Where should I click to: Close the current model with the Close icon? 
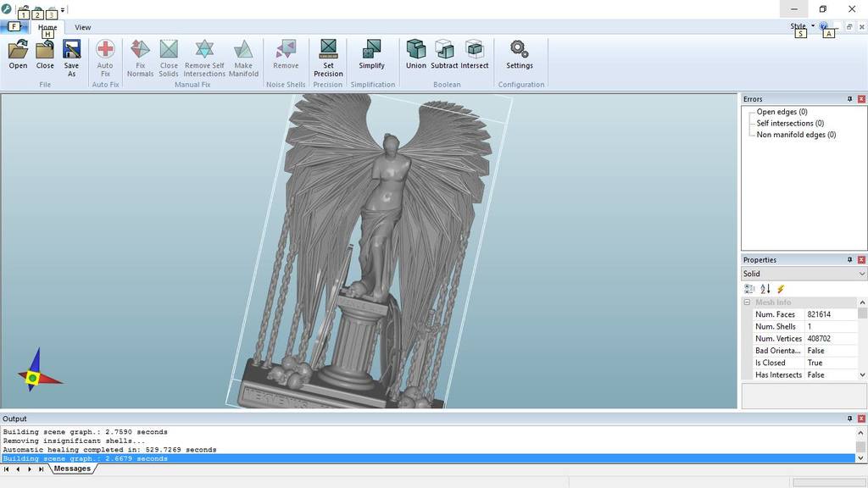click(45, 53)
